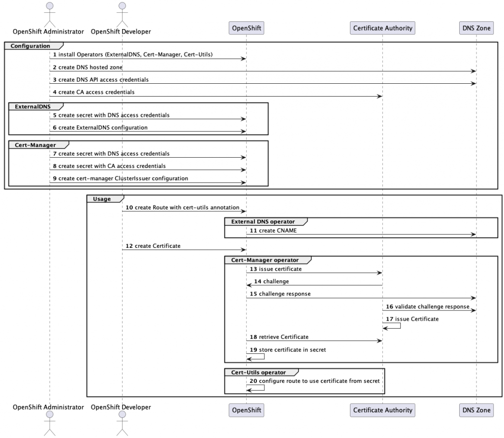Click step 4 create CA access credentials
The width and height of the screenshot is (504, 438).
pos(94,92)
